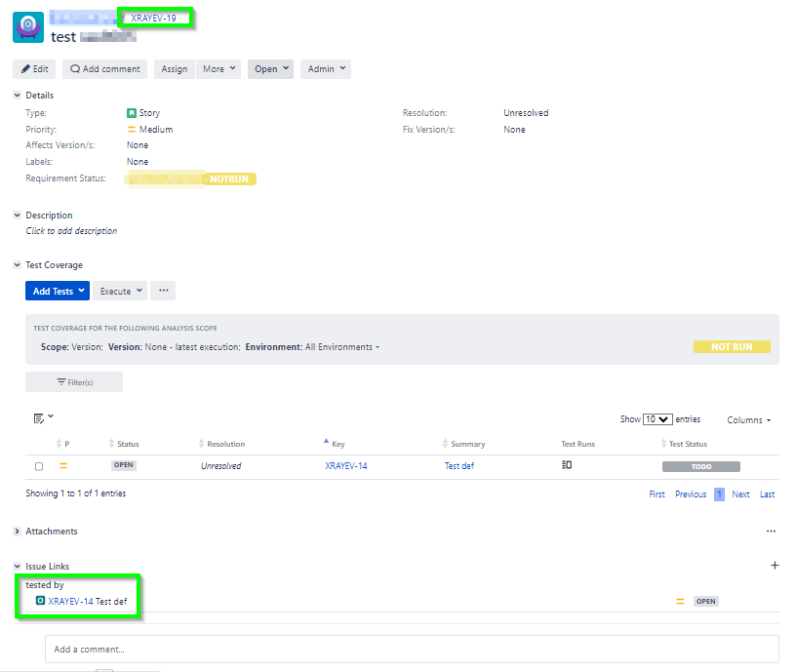Click the priority icon in Issue Links row
This screenshot has height=672, width=796.
pyautogui.click(x=680, y=602)
